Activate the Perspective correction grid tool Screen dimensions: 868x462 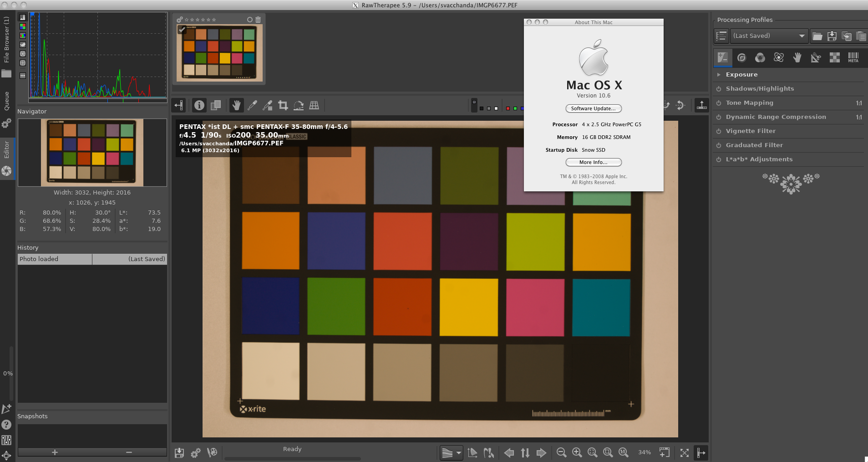[x=314, y=106]
